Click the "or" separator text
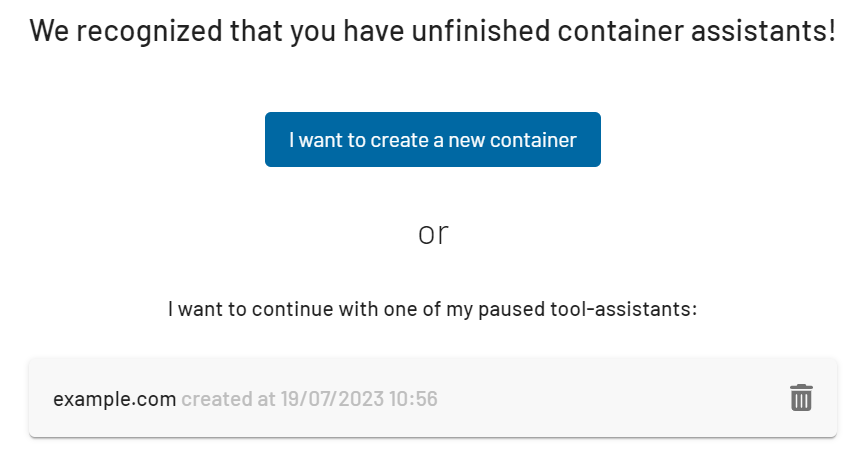866x457 pixels. point(433,234)
